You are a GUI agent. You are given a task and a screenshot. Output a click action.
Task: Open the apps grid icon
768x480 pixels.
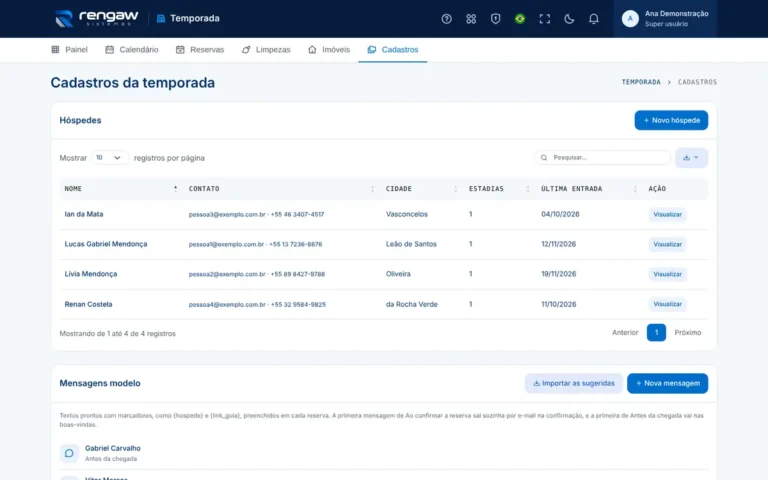coord(471,19)
